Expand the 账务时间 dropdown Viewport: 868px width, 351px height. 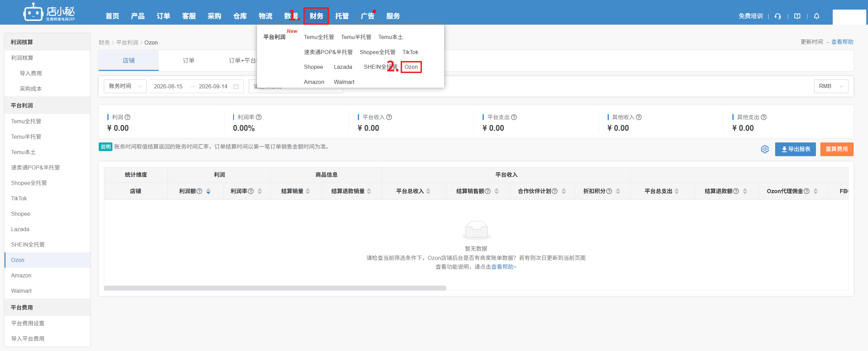pyautogui.click(x=125, y=86)
